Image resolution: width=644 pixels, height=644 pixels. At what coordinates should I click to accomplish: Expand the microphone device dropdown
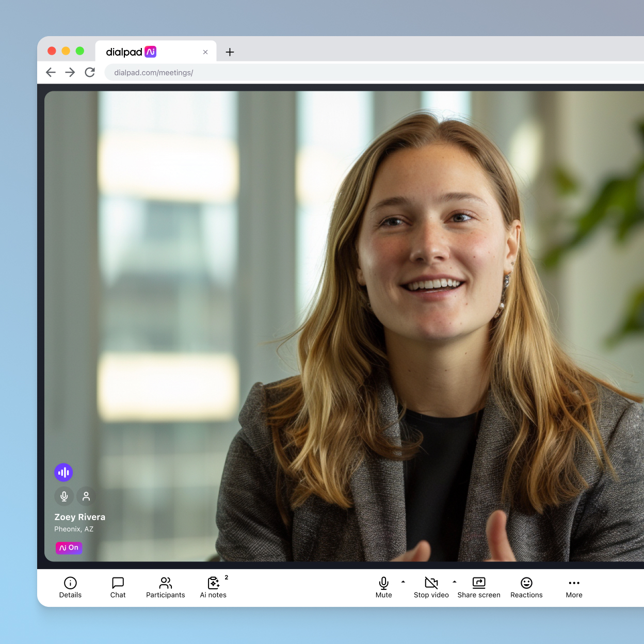(x=403, y=582)
